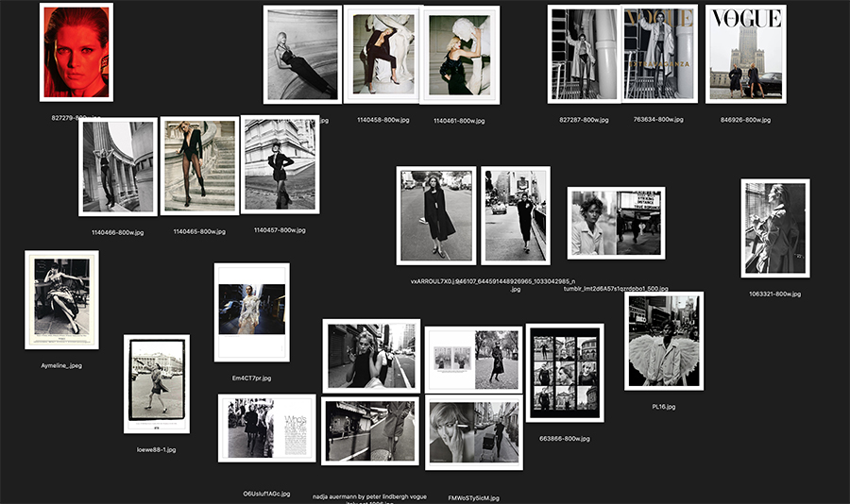
Task: Select the loewe88-1.jpg plaza walking thumbnail
Action: (x=157, y=384)
